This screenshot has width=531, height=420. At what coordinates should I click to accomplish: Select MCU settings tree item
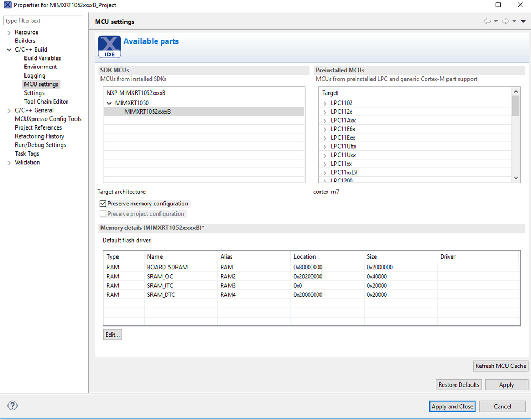click(x=41, y=84)
